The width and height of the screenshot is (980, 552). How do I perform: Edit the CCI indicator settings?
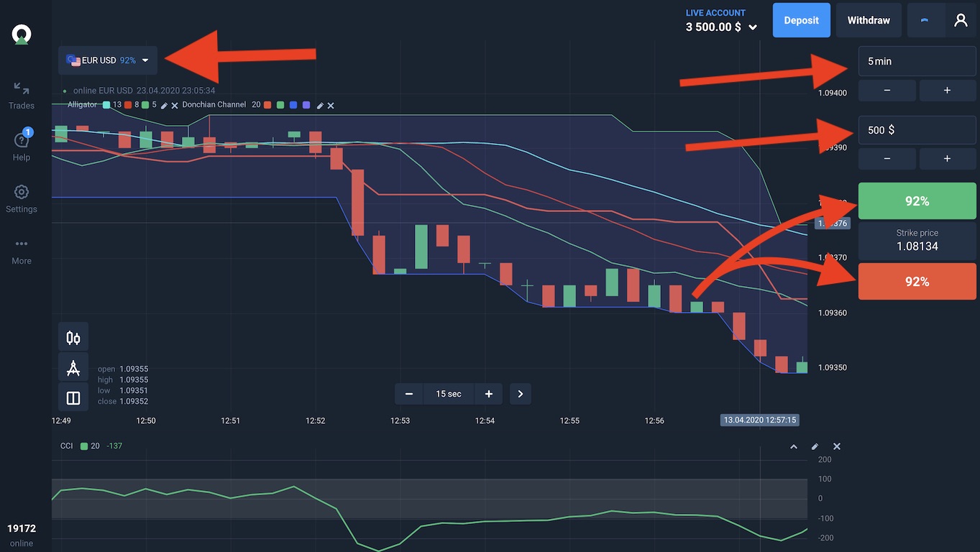tap(815, 446)
